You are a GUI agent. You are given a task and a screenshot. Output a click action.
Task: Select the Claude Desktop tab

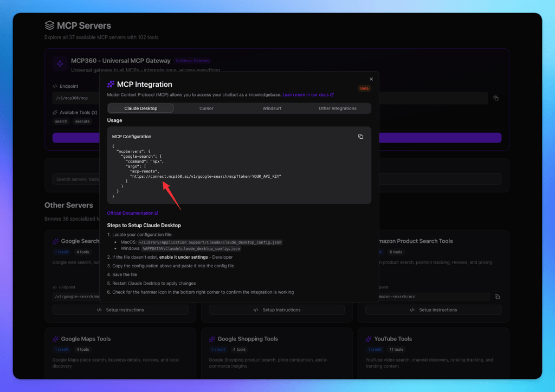point(140,108)
